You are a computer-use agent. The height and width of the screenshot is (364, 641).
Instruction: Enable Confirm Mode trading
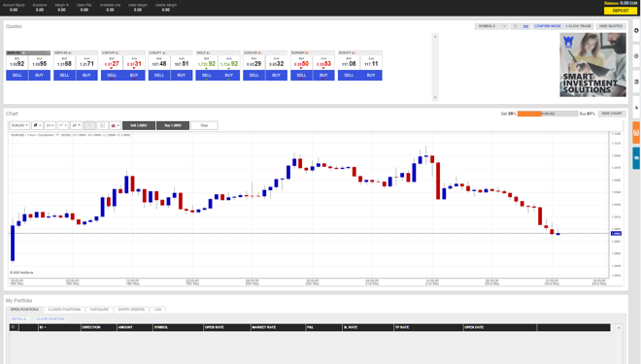548,26
